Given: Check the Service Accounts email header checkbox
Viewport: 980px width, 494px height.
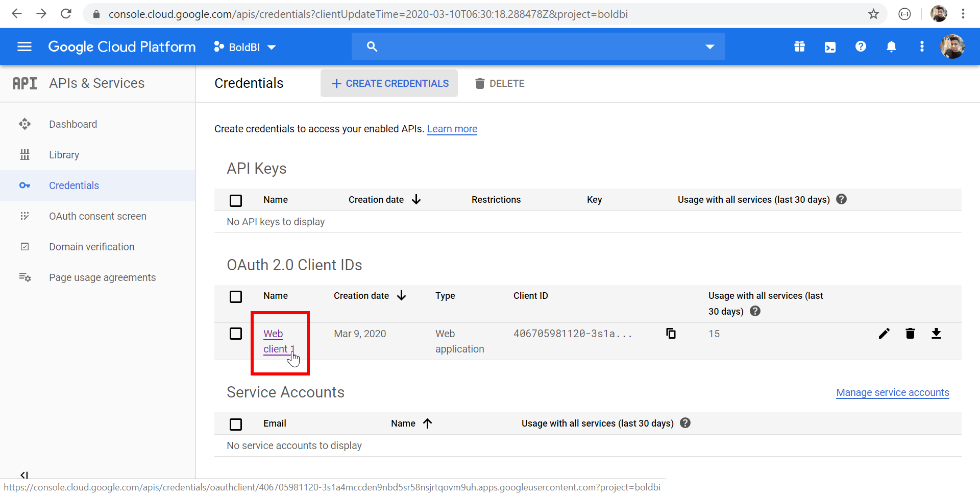Looking at the screenshot, I should pos(236,424).
